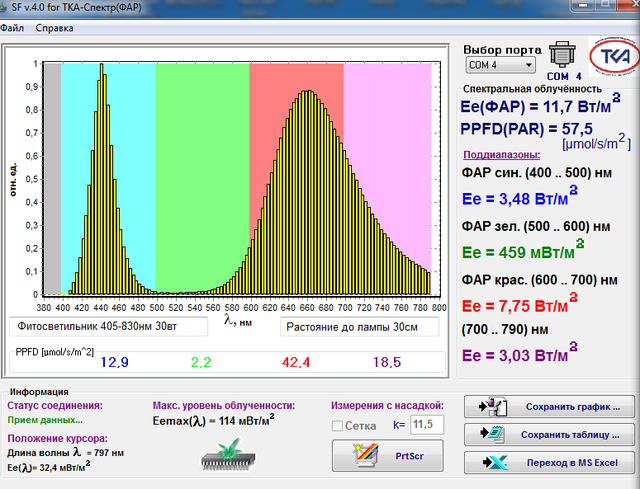Click the k= coefficient input field
The width and height of the screenshot is (640, 489).
click(x=427, y=425)
